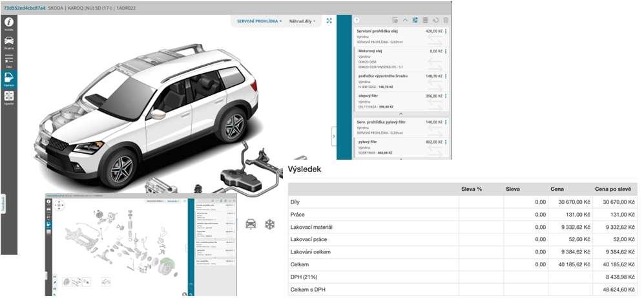Click the small suspension diagram screenshot thumbnail
This screenshot has width=644, height=298.
pos(141,244)
